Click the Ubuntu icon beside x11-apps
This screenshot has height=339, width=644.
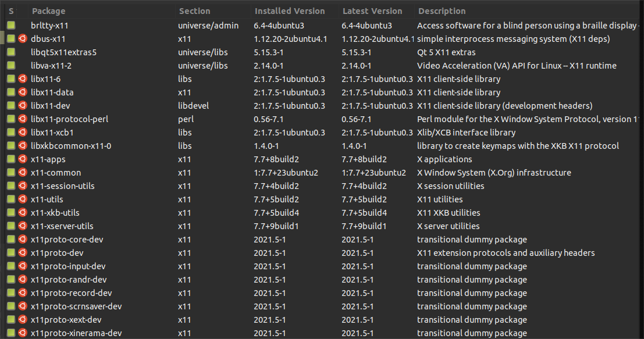pos(23,159)
